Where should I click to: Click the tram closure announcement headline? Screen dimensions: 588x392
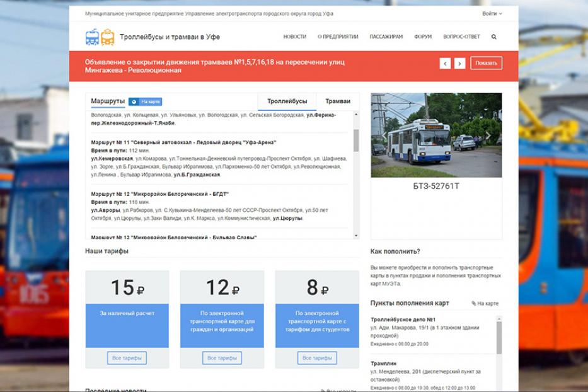click(x=214, y=66)
